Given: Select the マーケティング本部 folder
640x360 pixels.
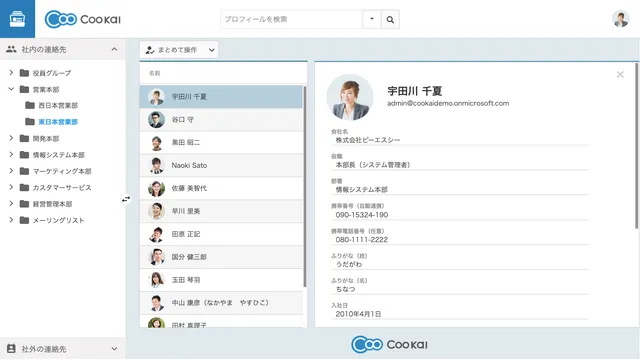Looking at the screenshot, I should pos(62,171).
